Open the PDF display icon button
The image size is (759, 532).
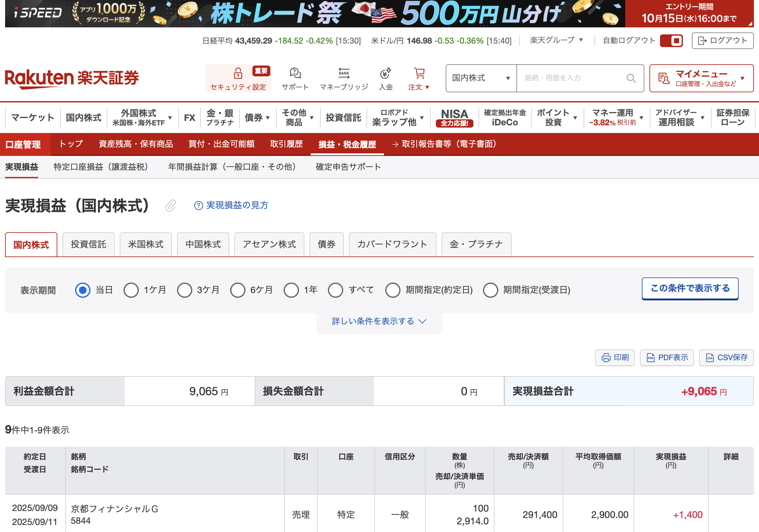666,358
